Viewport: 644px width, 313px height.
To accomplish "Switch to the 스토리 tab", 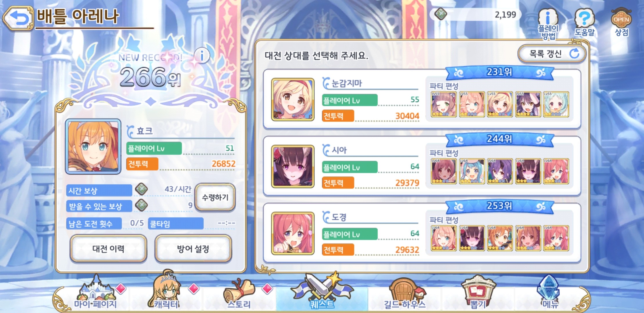I will point(239,294).
